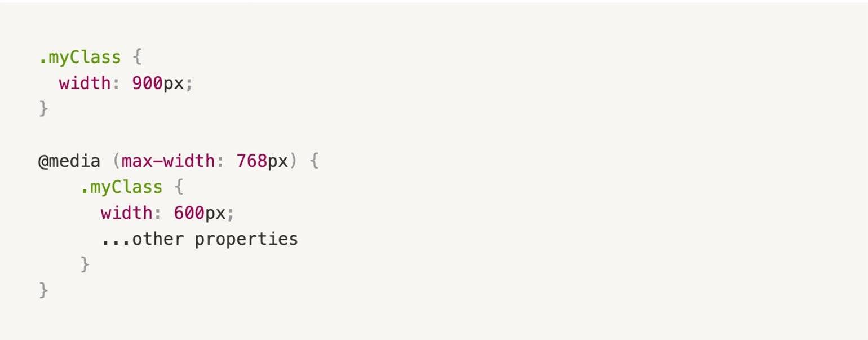Click the opening brace on the @media line

(x=315, y=161)
